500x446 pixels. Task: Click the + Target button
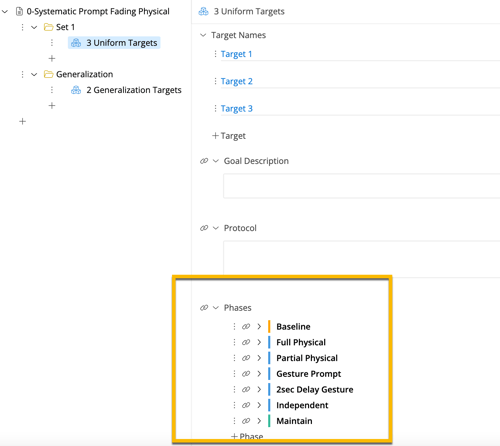pyautogui.click(x=229, y=136)
